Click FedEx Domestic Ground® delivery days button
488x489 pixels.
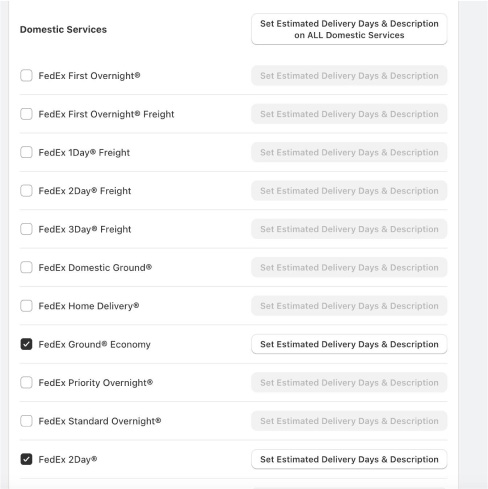[349, 267]
